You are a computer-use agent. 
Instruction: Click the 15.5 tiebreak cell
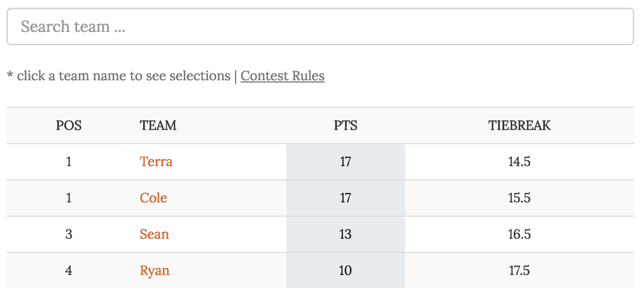[x=519, y=198]
